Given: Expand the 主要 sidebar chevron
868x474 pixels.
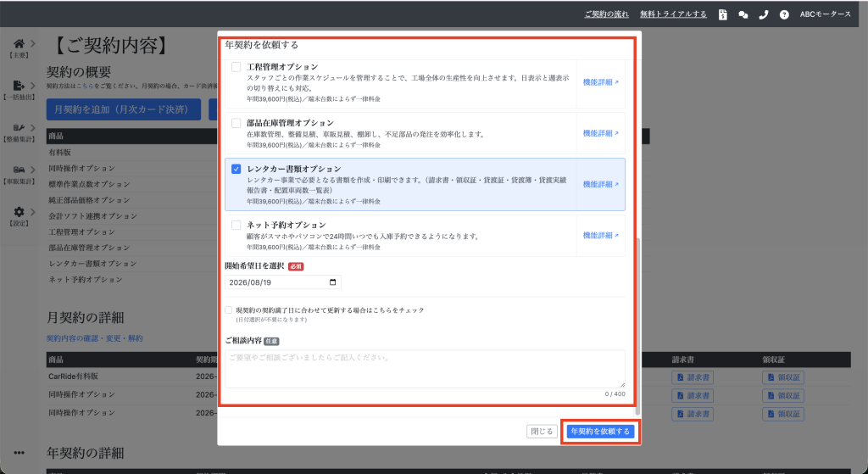Looking at the screenshot, I should coord(33,43).
